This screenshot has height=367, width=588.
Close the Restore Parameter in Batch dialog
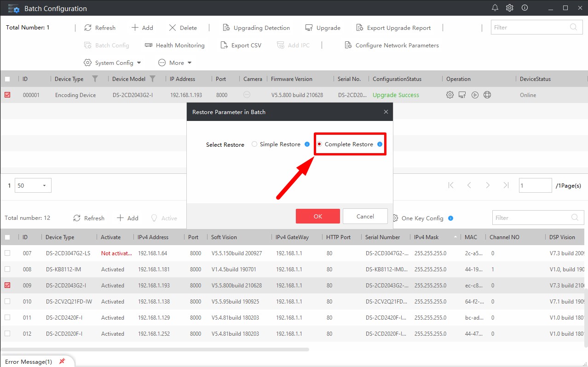(x=386, y=112)
